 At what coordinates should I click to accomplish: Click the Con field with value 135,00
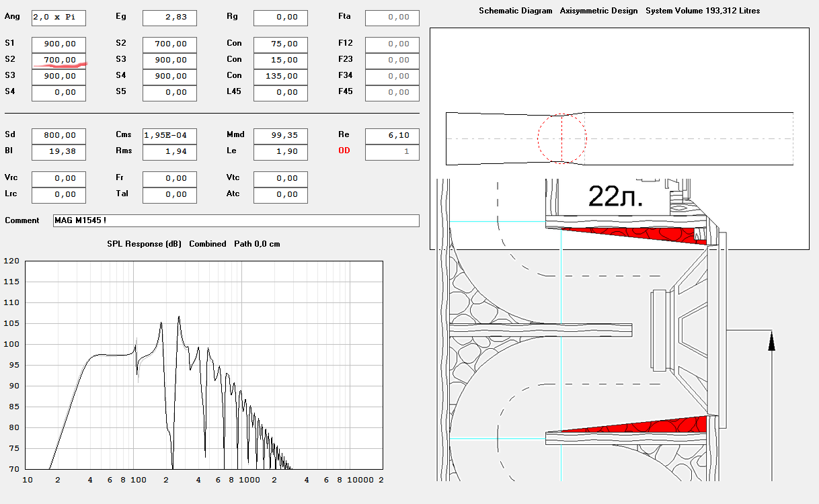[x=280, y=77]
